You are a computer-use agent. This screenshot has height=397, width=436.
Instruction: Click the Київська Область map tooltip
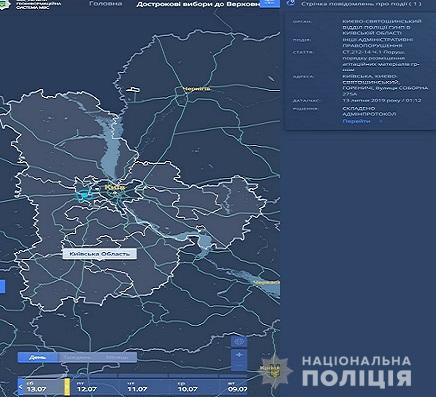99,254
